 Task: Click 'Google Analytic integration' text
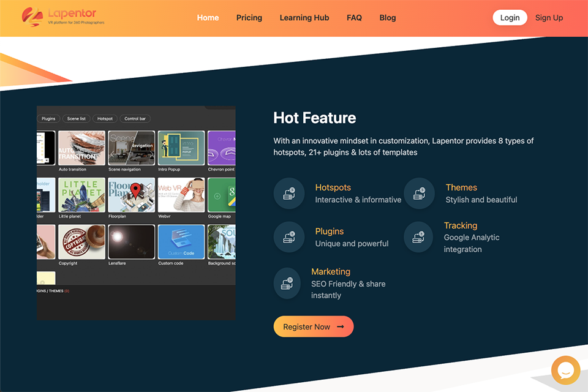[x=472, y=243]
